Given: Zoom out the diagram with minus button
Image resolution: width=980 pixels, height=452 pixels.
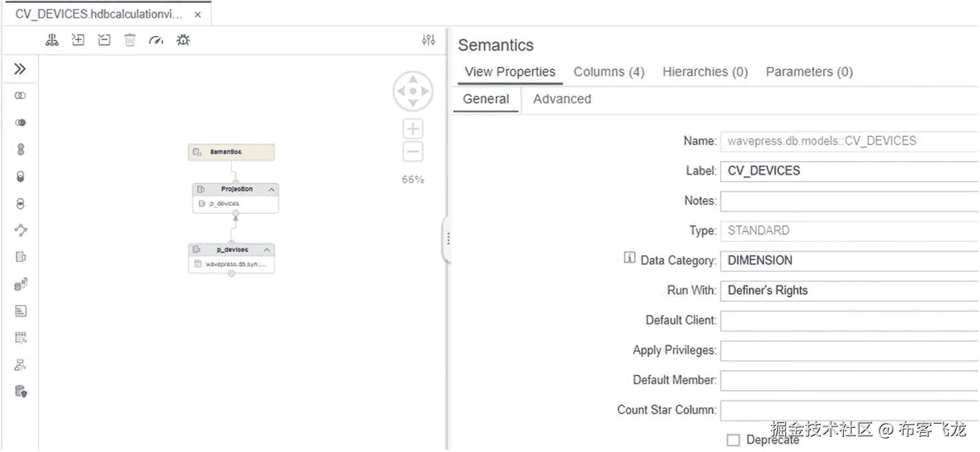Looking at the screenshot, I should tap(413, 152).
